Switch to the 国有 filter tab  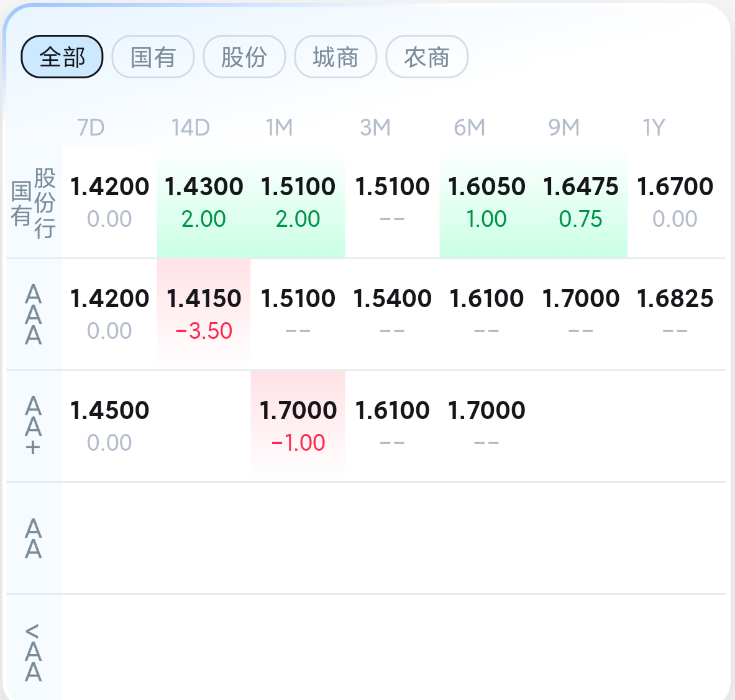153,57
